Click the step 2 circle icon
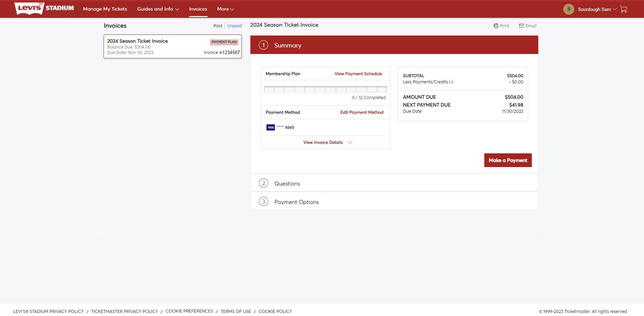The height and width of the screenshot is (316, 644). coord(263,183)
